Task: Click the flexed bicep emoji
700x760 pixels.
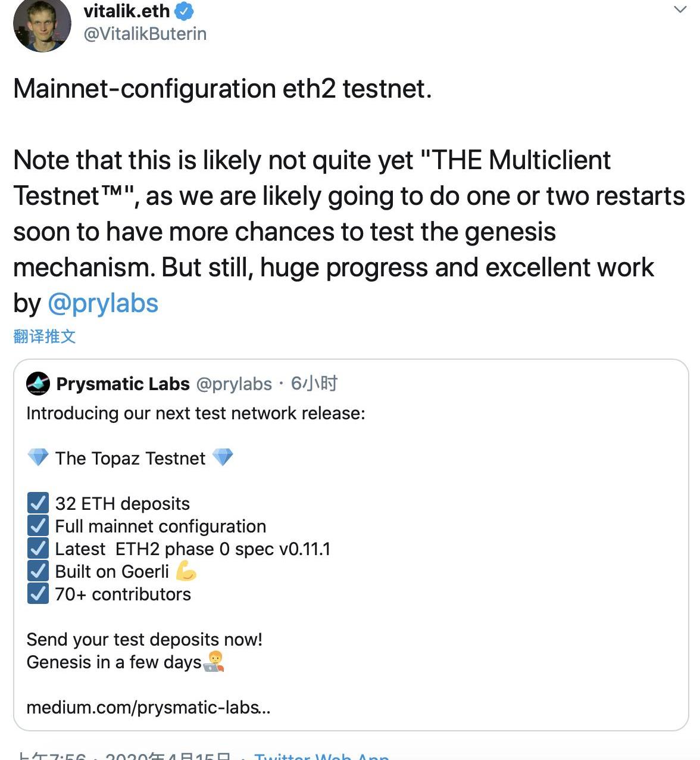Action: click(186, 571)
